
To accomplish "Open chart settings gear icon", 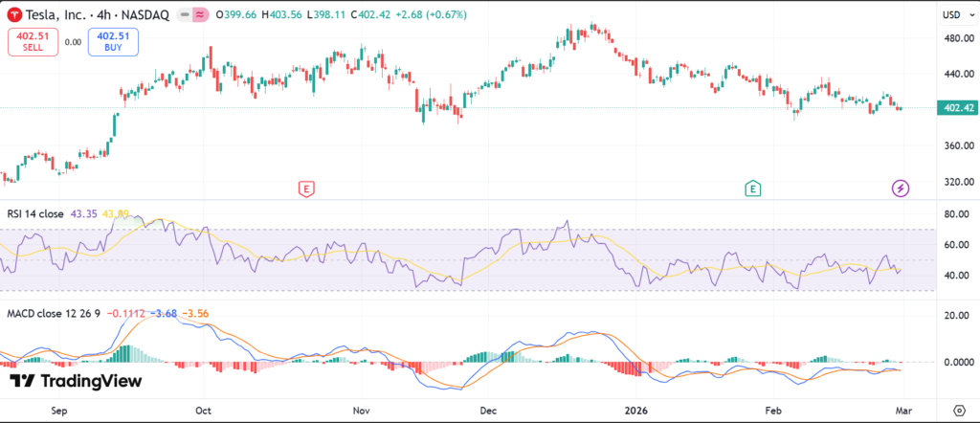I will (x=959, y=411).
